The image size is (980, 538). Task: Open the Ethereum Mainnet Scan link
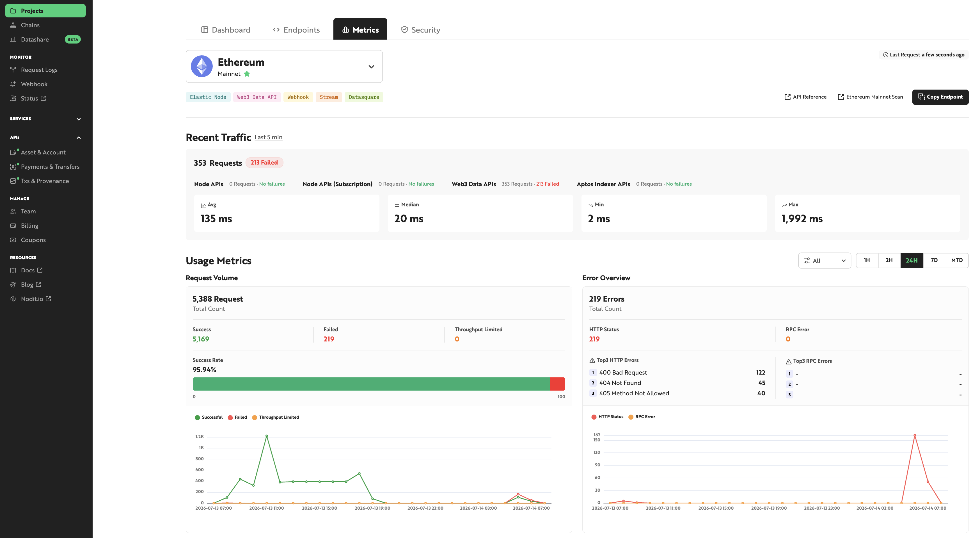[871, 97]
